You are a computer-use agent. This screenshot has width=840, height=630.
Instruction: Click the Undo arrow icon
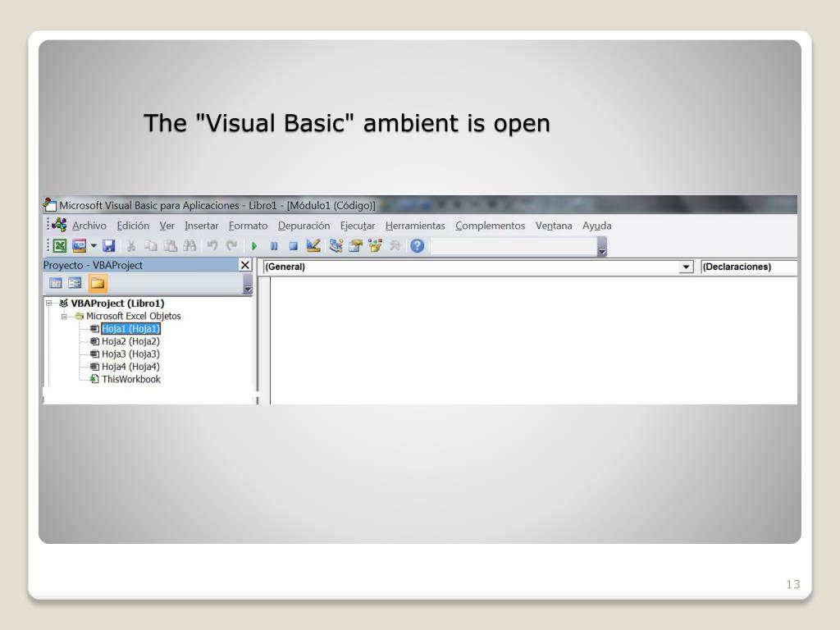point(212,246)
